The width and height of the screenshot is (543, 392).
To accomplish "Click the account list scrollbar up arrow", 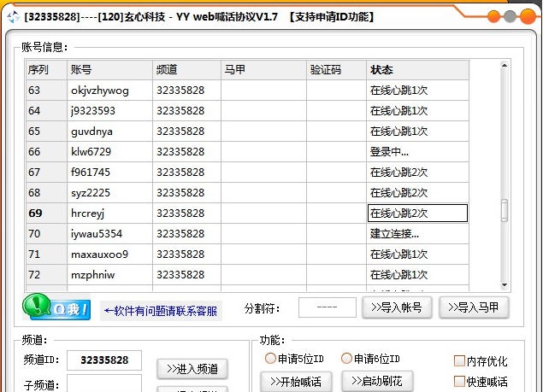I will (x=505, y=65).
